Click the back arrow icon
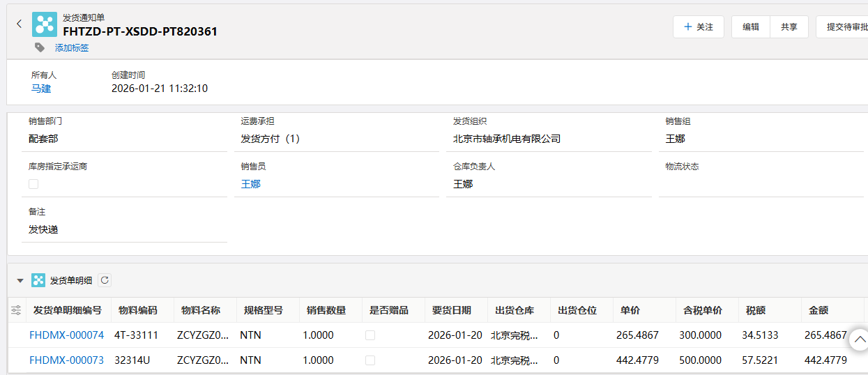Viewport: 868px width, 375px height. click(19, 24)
